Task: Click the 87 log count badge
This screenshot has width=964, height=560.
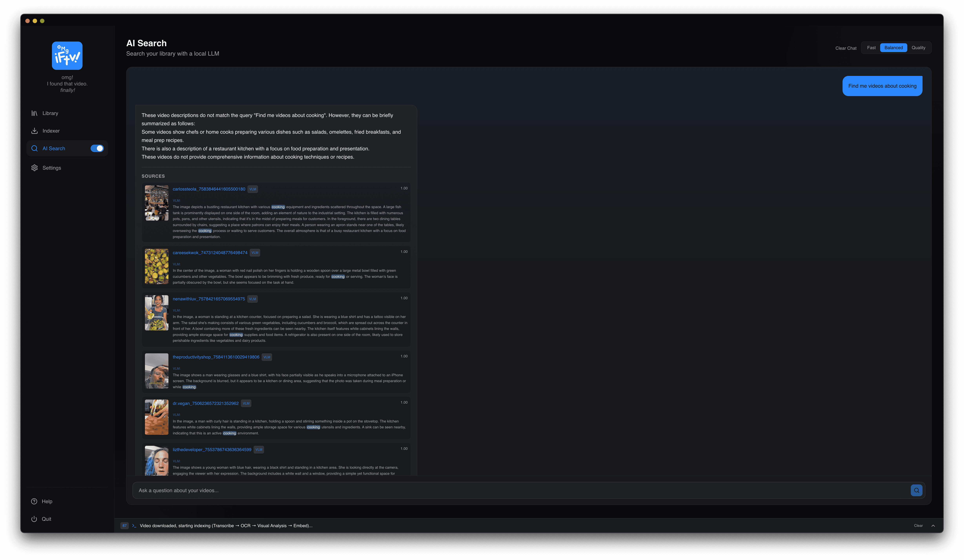Action: tap(124, 526)
